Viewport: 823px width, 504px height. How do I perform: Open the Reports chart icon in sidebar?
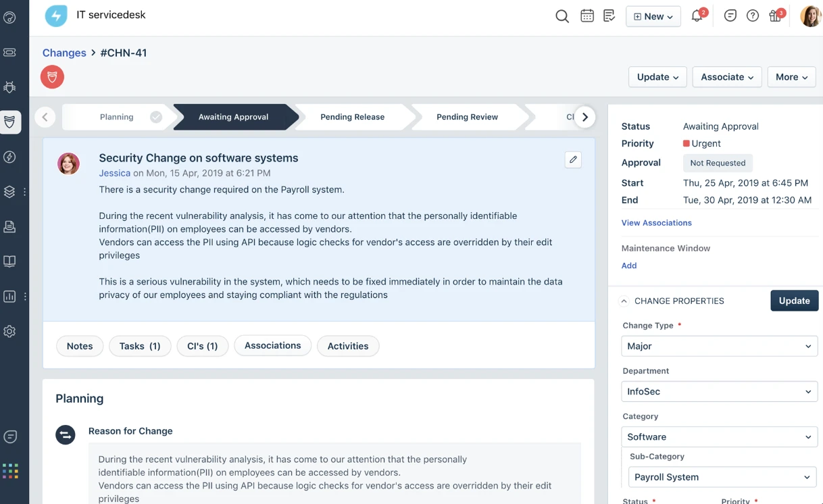9,297
